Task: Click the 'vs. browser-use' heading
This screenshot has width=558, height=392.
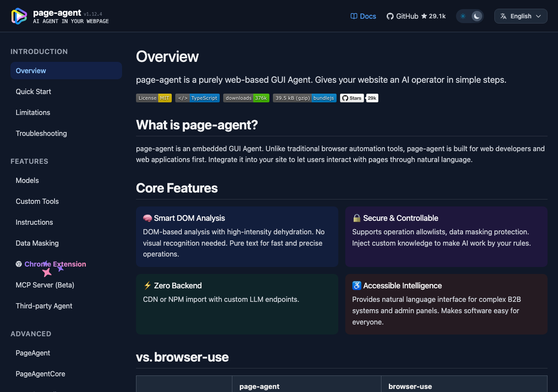Action: pos(182,357)
